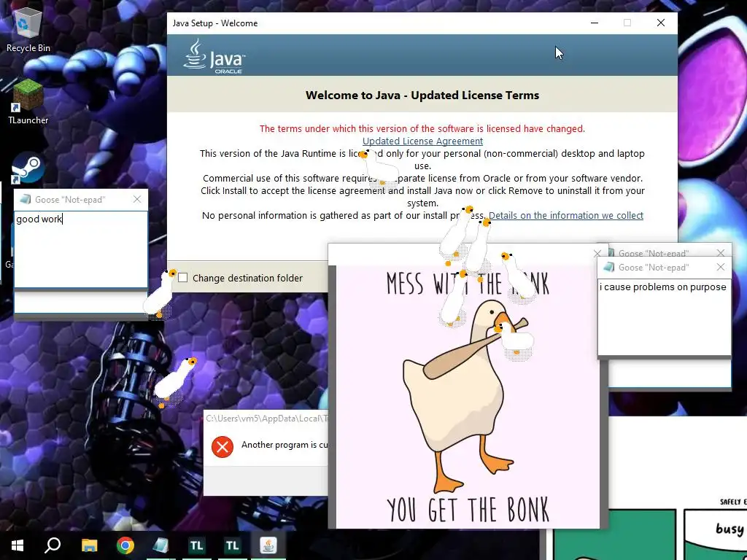The height and width of the screenshot is (560, 747).
Task: Click the red license terms changed notice
Action: 422,128
